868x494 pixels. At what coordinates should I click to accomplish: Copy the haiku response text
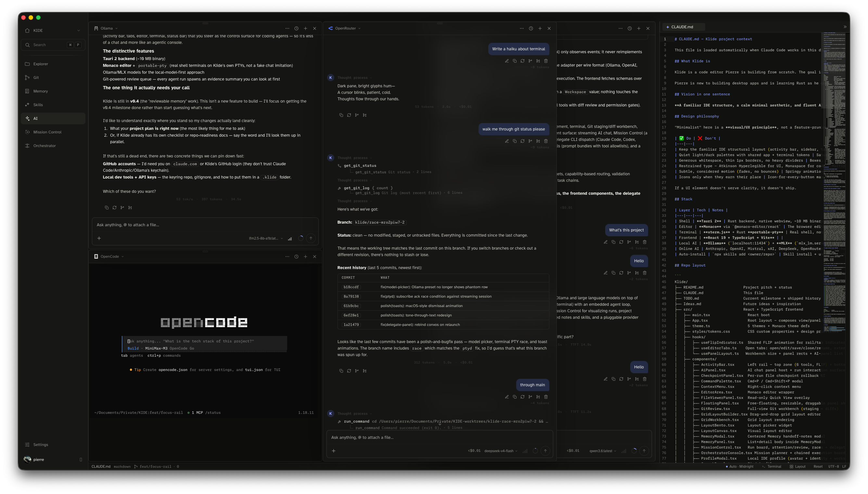(341, 115)
